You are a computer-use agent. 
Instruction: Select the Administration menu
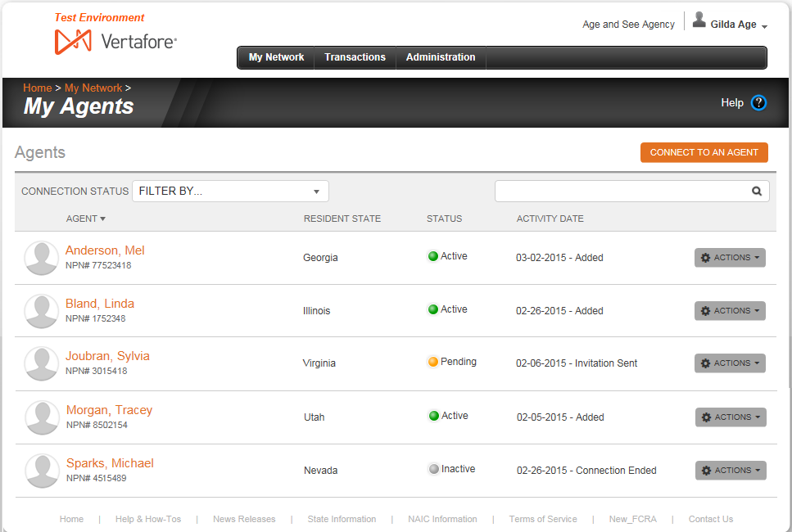[441, 57]
